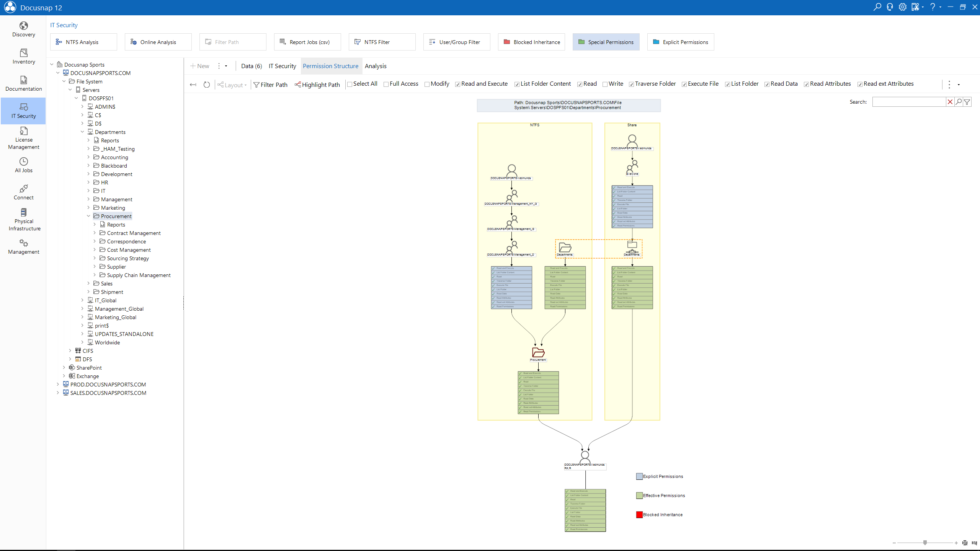Expand the Marketing folder
This screenshot has width=980, height=551.
click(88, 207)
